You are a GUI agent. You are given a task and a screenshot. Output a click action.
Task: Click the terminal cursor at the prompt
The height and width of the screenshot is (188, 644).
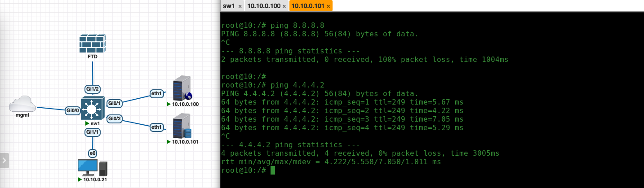tap(272, 171)
